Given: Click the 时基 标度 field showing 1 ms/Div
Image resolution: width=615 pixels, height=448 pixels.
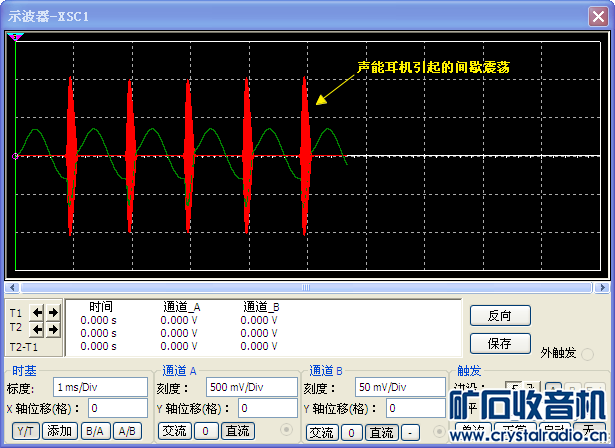Looking at the screenshot, I should point(101,387).
